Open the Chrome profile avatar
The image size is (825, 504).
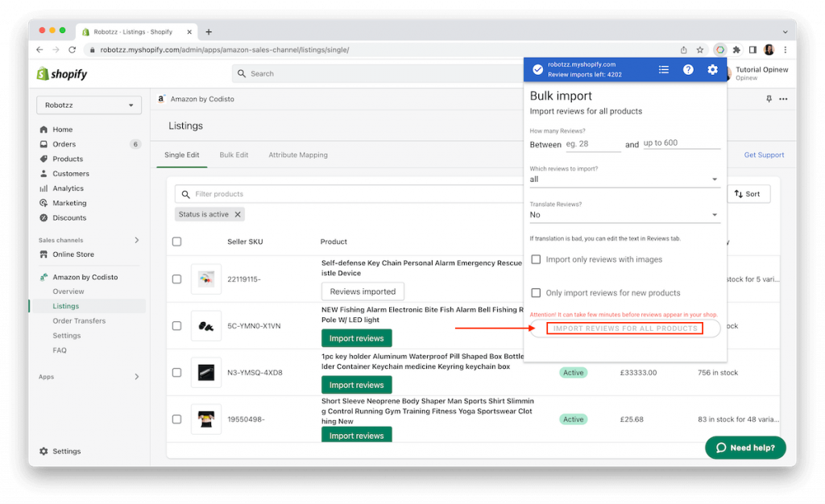[x=769, y=49]
